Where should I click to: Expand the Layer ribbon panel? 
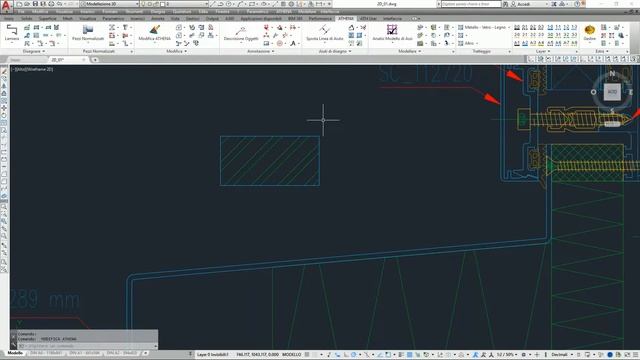click(542, 51)
